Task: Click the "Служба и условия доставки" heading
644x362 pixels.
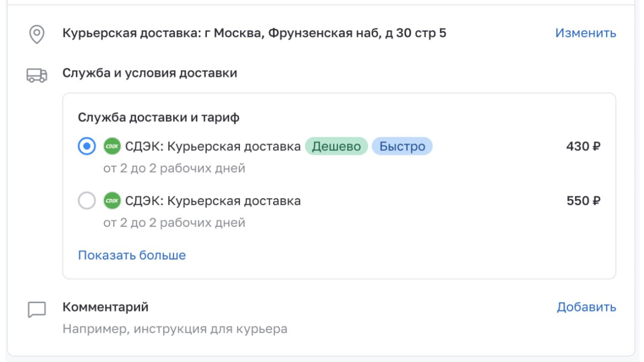Action: 149,73
